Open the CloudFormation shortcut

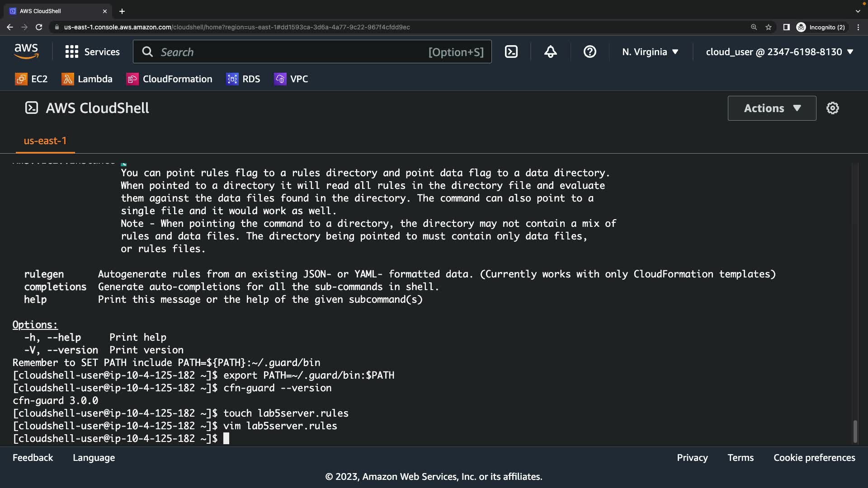click(x=170, y=79)
